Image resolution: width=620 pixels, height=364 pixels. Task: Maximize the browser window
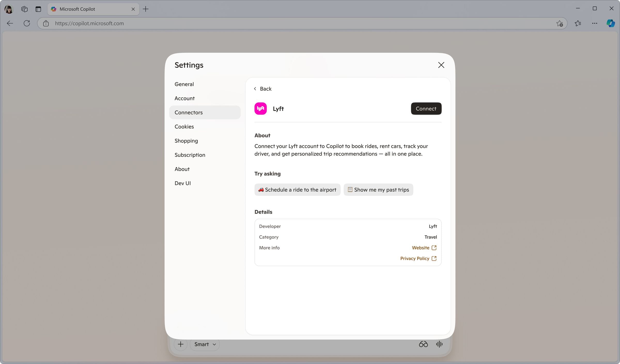tap(594, 9)
